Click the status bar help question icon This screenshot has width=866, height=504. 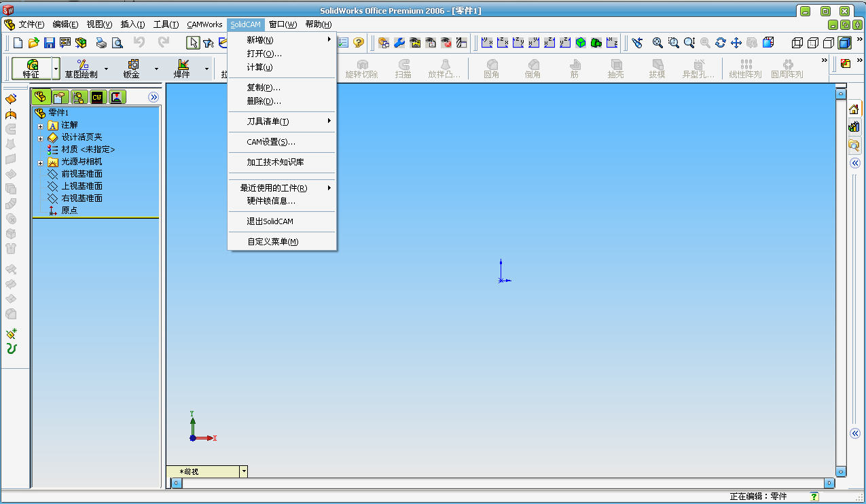[x=814, y=497]
